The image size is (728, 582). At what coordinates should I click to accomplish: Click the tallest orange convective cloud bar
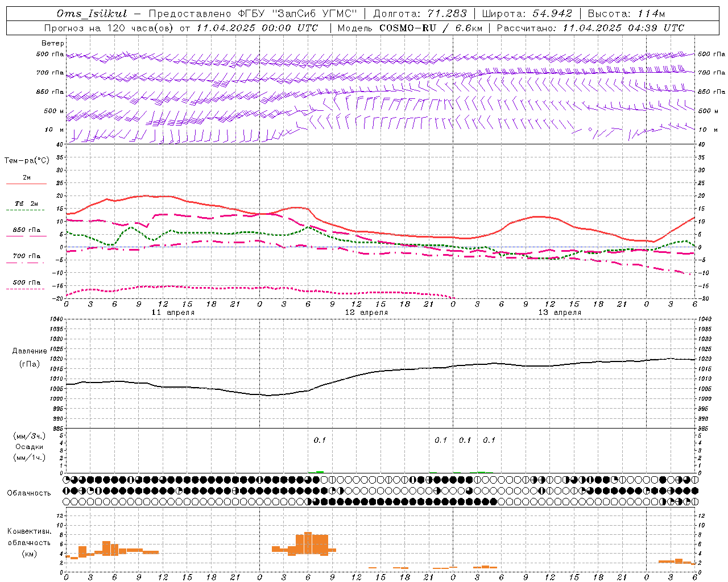click(x=308, y=543)
